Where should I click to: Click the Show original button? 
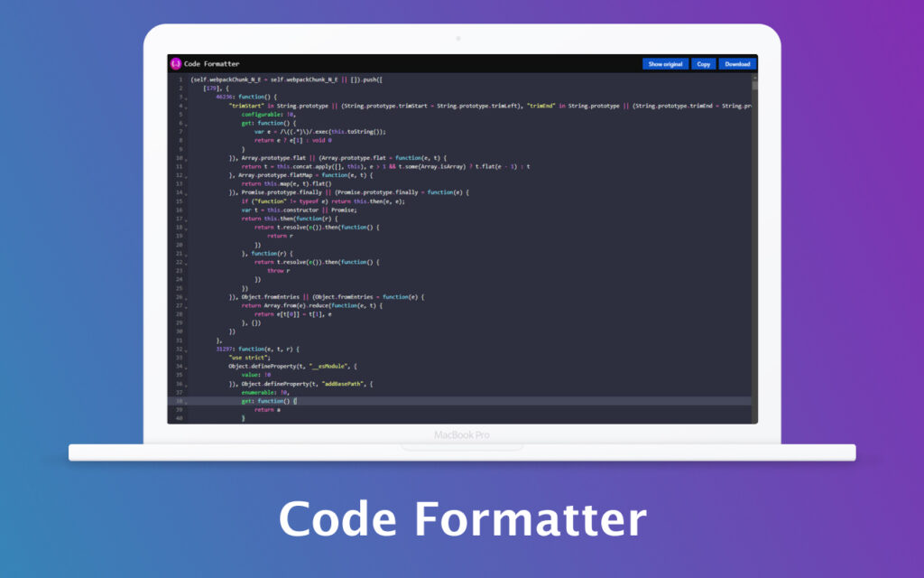[665, 64]
